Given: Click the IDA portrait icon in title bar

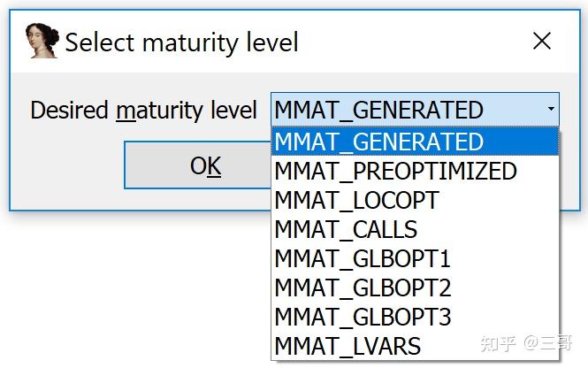Looking at the screenshot, I should pyautogui.click(x=42, y=42).
